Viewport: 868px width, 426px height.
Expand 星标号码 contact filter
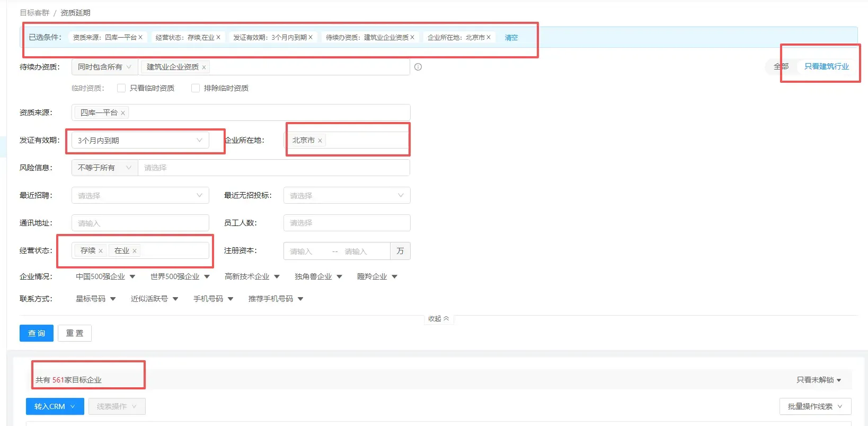(x=96, y=299)
